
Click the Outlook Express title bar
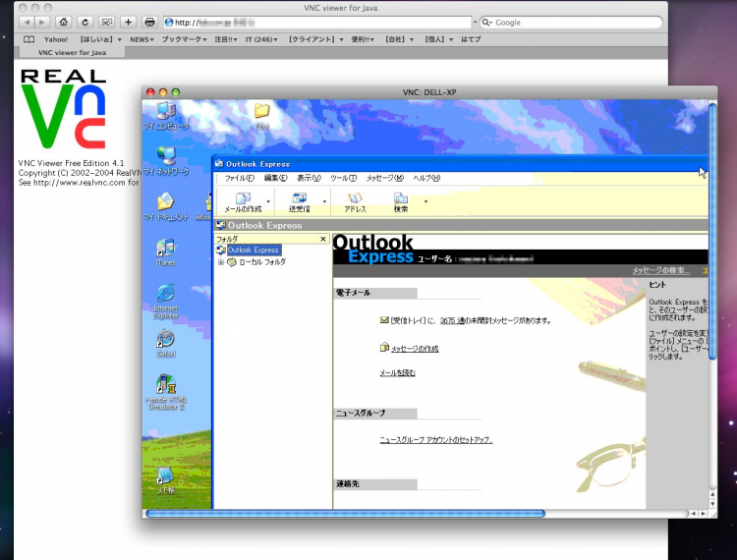[x=460, y=164]
